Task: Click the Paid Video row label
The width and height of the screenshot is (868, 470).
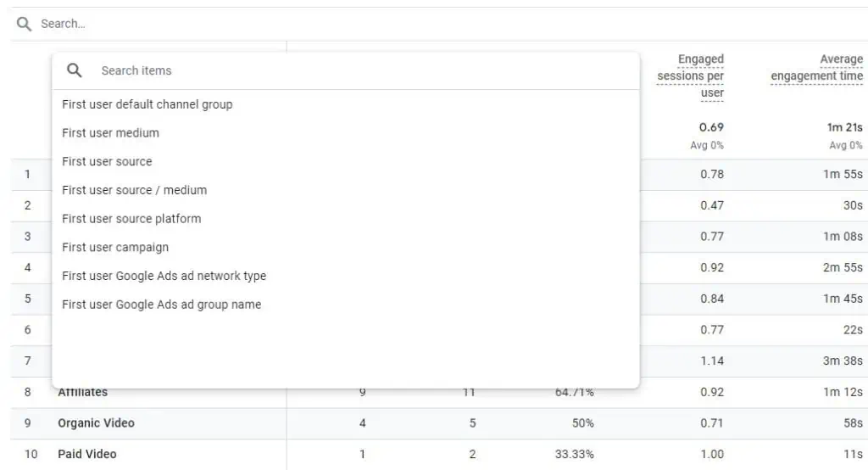Action: click(87, 454)
